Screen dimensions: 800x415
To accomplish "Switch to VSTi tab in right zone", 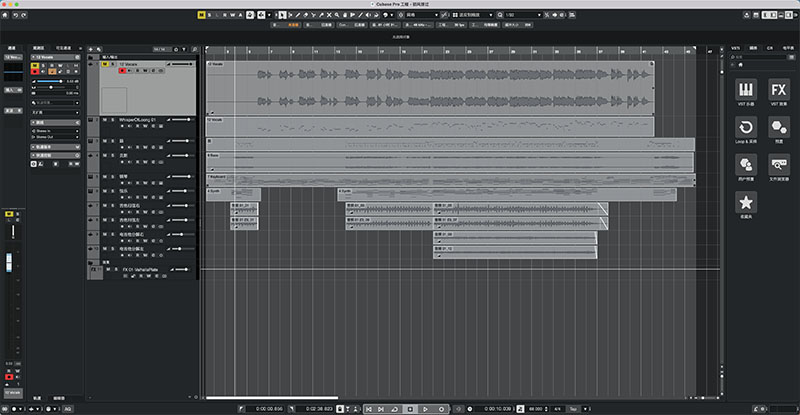I will pyautogui.click(x=735, y=48).
